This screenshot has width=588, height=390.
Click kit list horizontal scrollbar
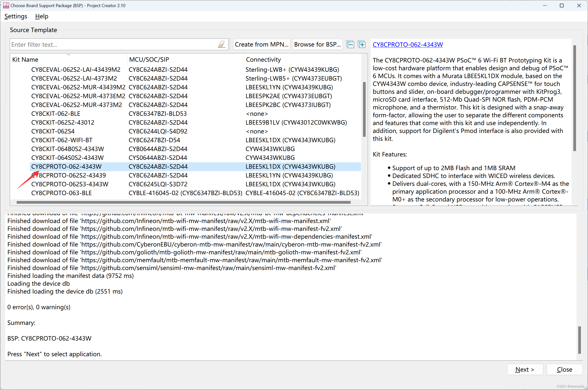point(183,202)
